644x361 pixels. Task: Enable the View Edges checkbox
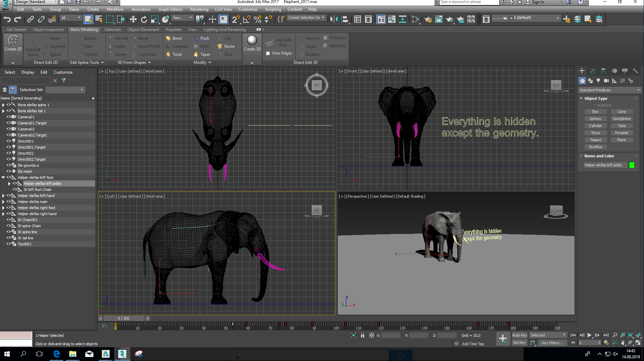268,53
